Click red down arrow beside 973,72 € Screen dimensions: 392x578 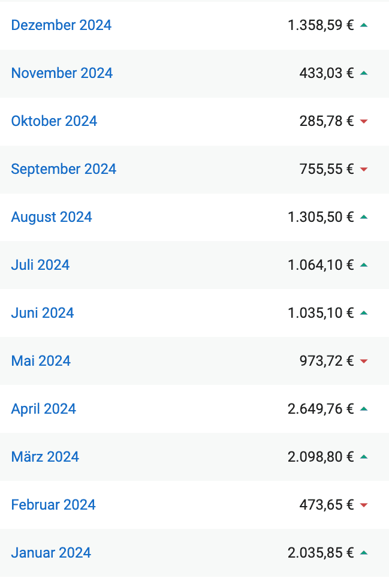tap(364, 362)
